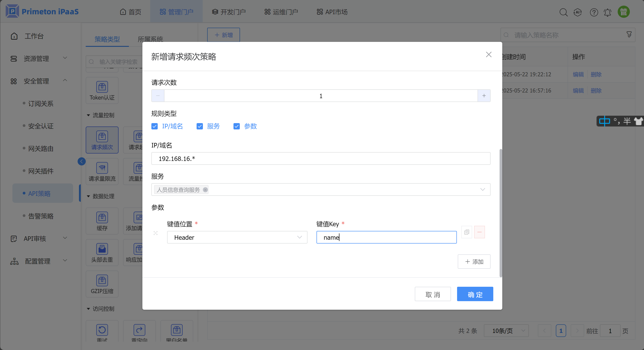Expand the 服务 selection dropdown
Image resolution: width=644 pixels, height=350 pixels.
[x=482, y=189]
